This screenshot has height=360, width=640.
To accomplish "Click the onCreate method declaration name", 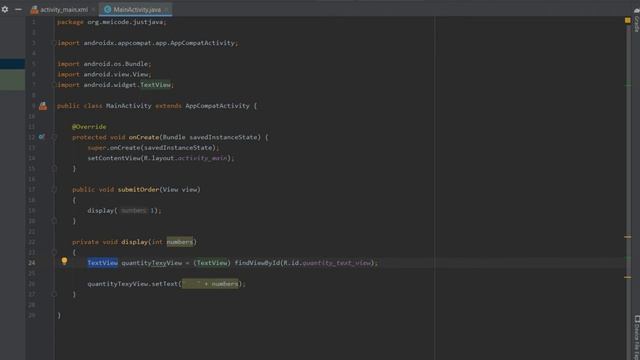I will click(x=144, y=137).
